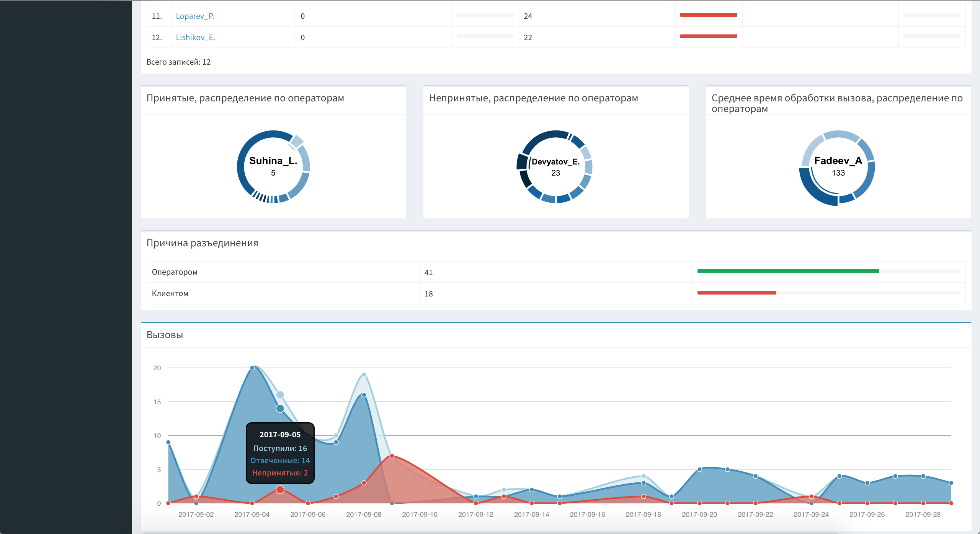Click red progress bar in Lishikov_E. row

pos(709,36)
